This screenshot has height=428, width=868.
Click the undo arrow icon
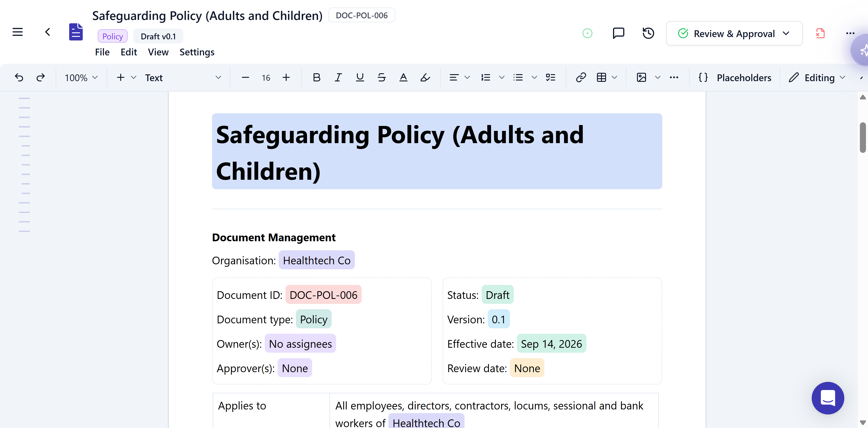19,78
